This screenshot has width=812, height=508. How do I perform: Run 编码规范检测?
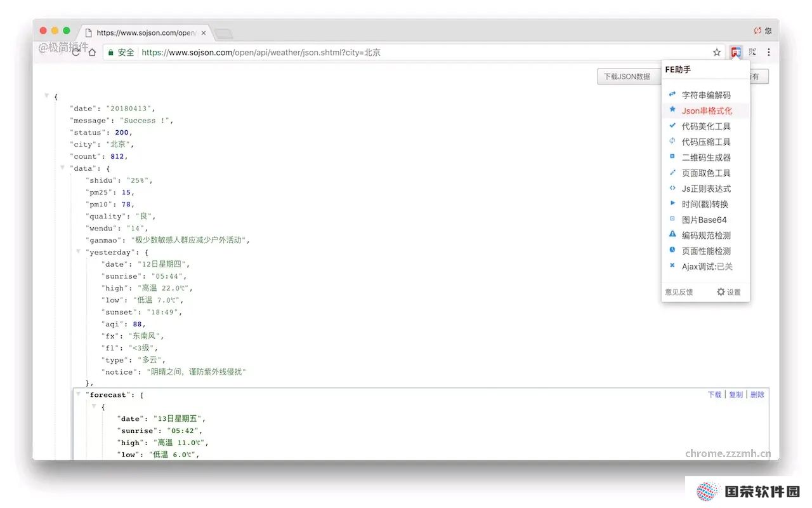(705, 235)
